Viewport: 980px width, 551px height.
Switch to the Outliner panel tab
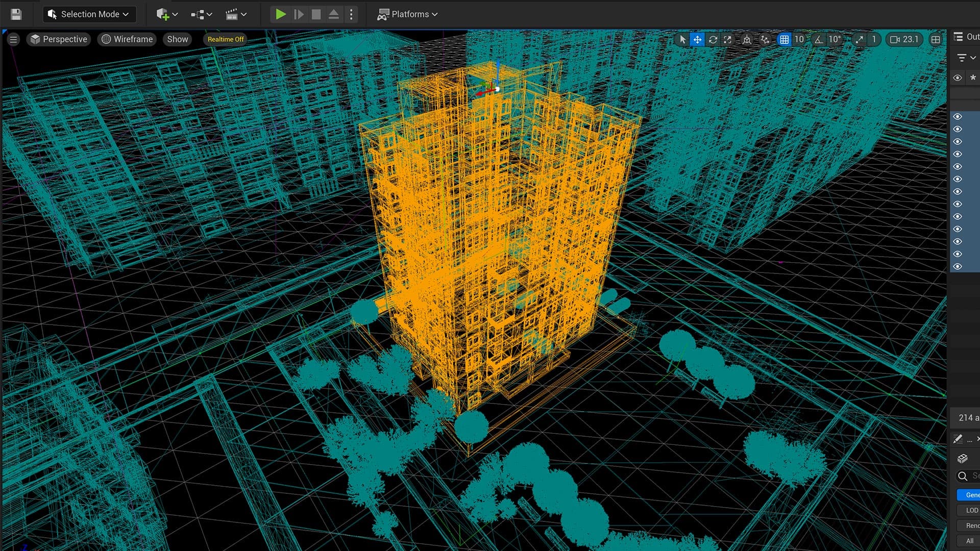[966, 37]
